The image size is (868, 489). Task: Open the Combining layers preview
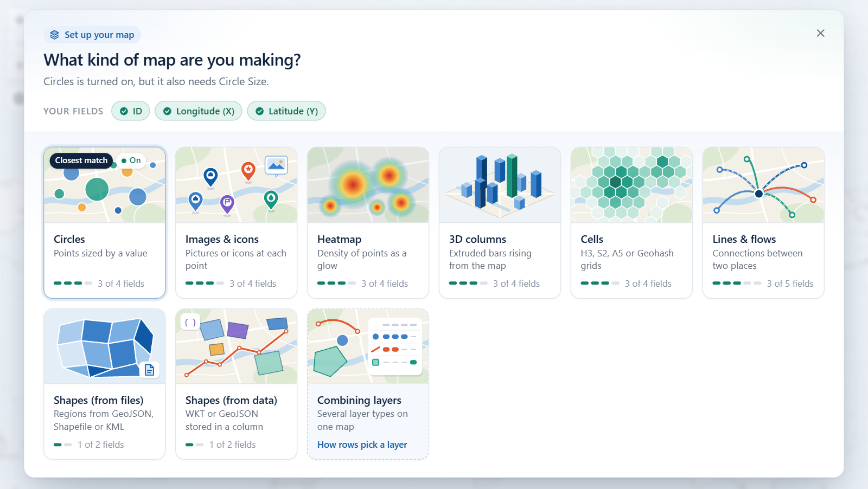click(368, 347)
